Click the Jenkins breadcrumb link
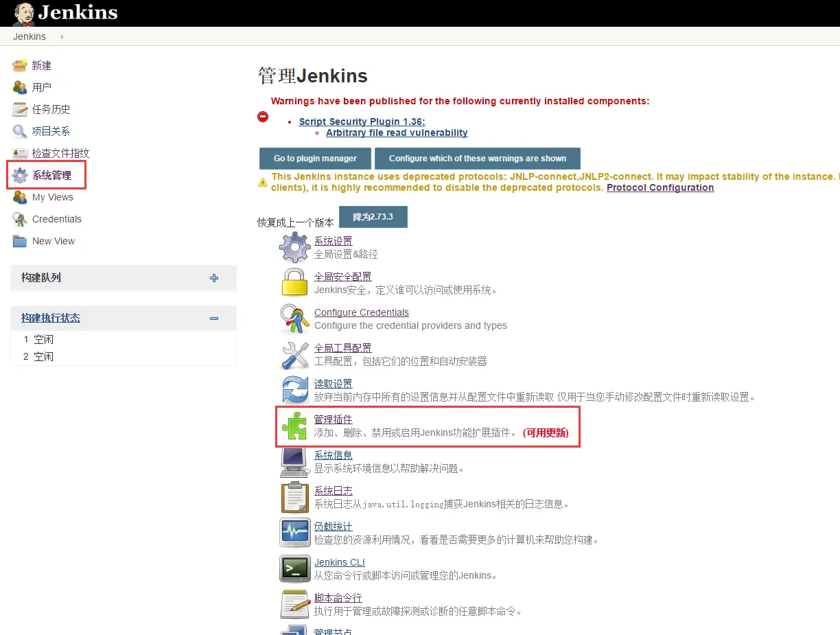The height and width of the screenshot is (635, 840). point(30,37)
